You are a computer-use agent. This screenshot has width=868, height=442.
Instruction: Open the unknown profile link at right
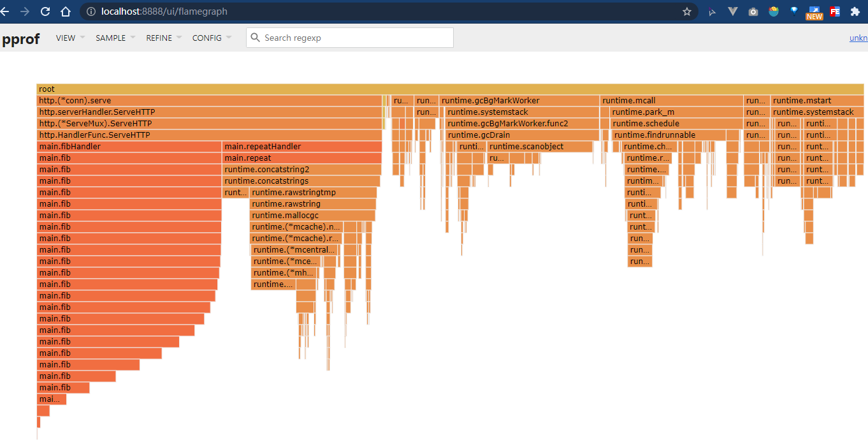(x=858, y=38)
